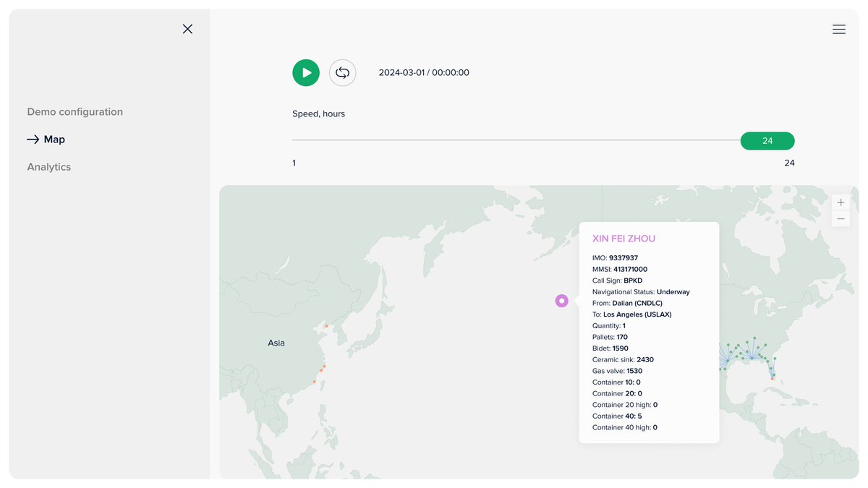This screenshot has height=488, width=868.
Task: Click the Pallets: 170 line
Action: click(x=610, y=337)
